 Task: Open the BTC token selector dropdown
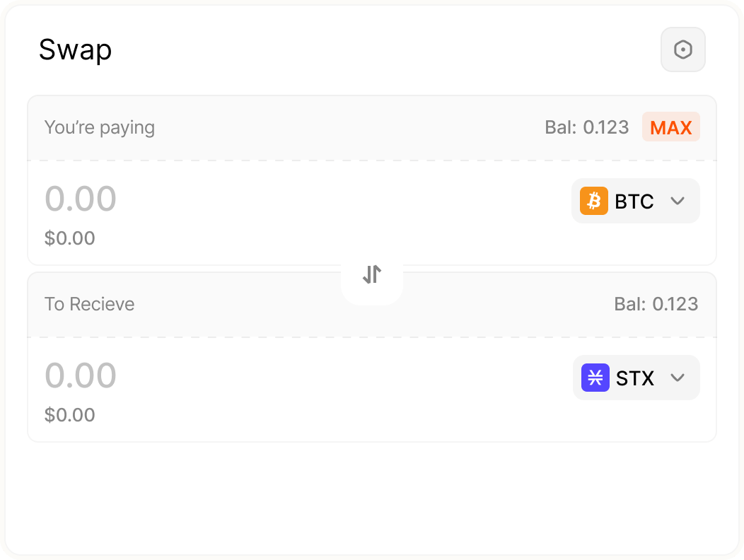click(x=635, y=201)
